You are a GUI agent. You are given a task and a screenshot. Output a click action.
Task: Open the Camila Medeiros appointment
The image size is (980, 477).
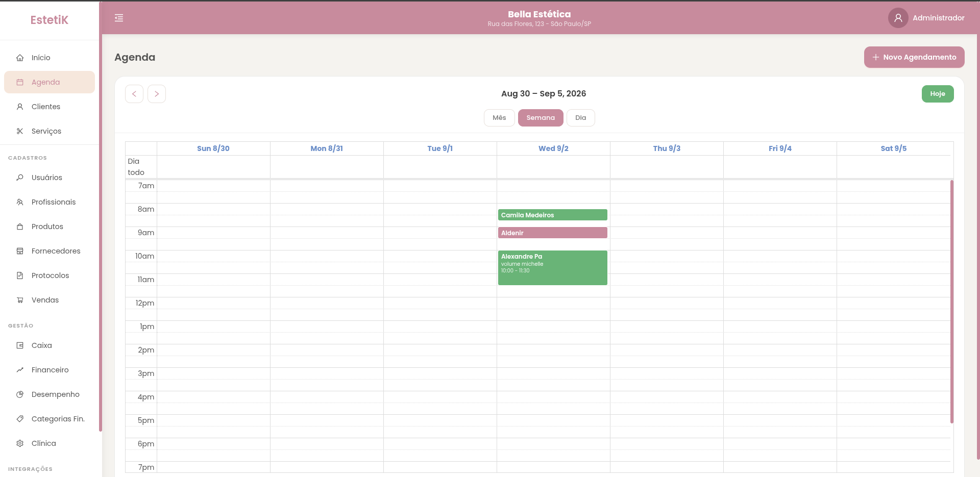(x=553, y=215)
